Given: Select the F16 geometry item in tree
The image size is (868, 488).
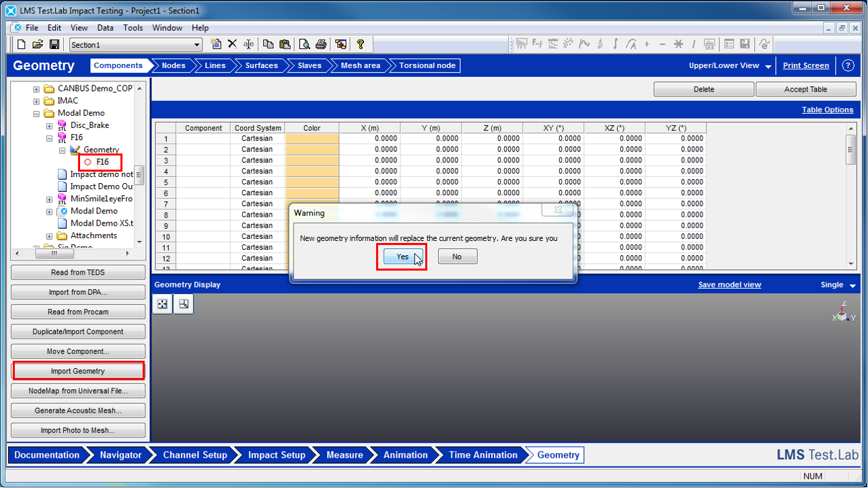Looking at the screenshot, I should (102, 162).
